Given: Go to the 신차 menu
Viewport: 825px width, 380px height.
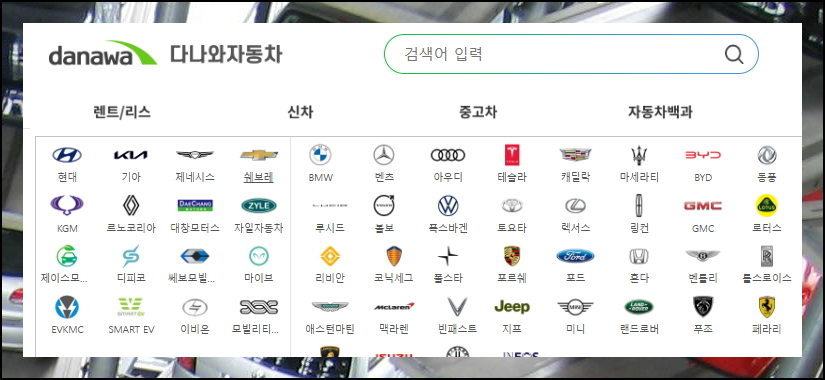Looking at the screenshot, I should point(300,112).
